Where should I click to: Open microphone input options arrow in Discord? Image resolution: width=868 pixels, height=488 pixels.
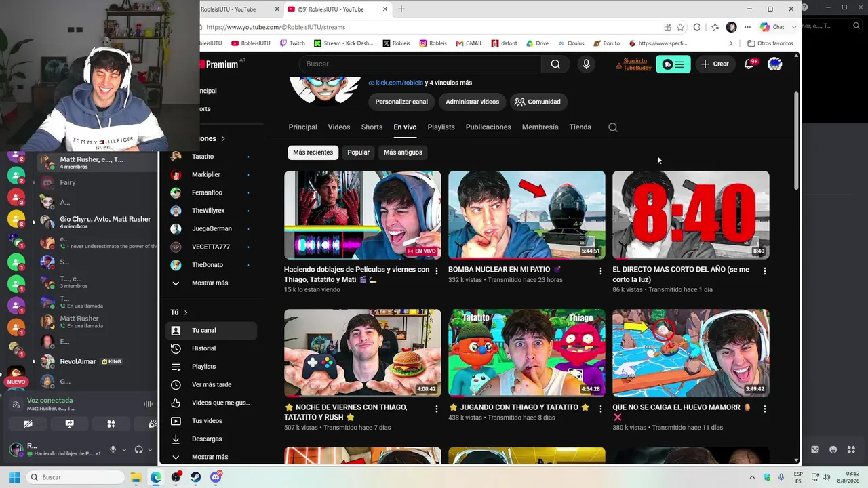[124, 450]
